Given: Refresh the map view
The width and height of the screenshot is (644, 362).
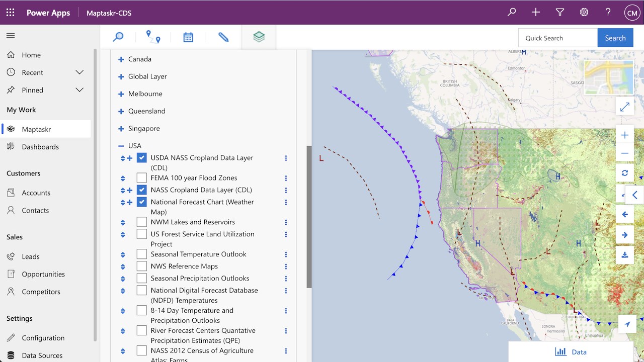Looking at the screenshot, I should [625, 173].
